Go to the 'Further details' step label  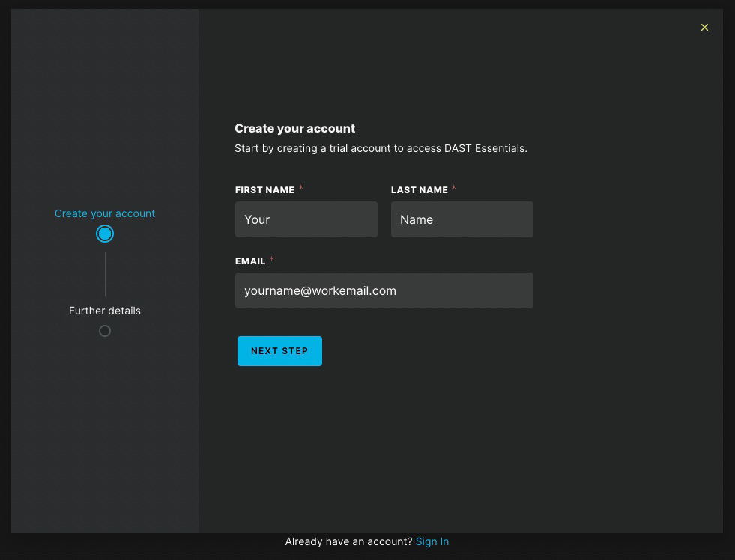(x=105, y=311)
